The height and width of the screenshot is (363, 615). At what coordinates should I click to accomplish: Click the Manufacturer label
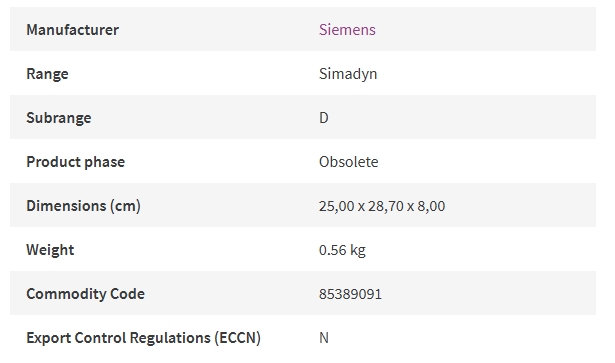[x=73, y=30]
